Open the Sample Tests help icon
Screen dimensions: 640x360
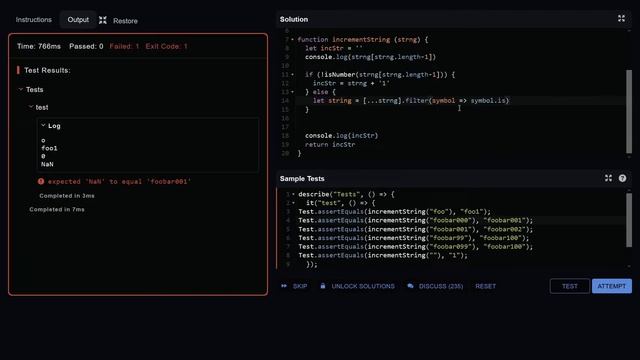[622, 178]
